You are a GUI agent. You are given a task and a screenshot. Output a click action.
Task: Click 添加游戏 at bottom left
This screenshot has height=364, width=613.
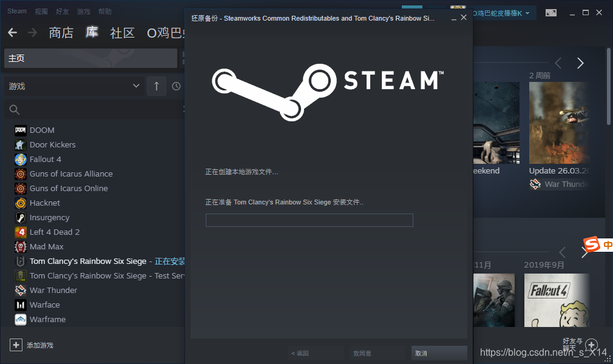(40, 345)
